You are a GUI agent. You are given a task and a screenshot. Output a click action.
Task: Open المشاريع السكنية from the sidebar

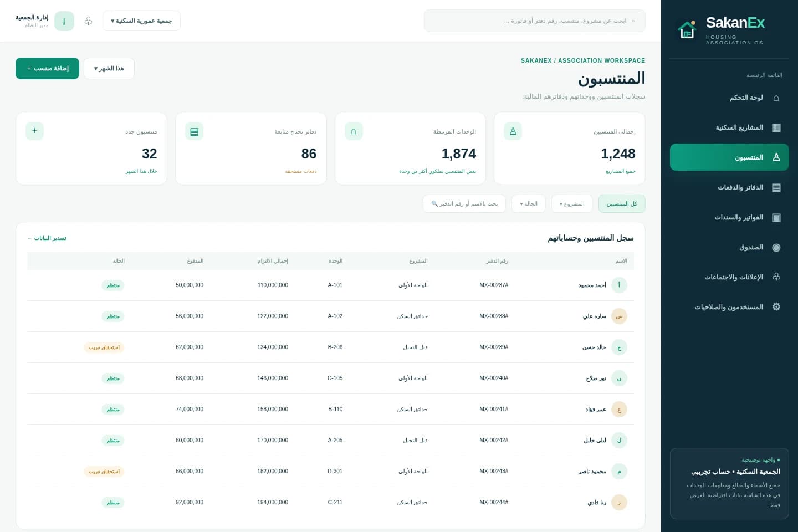point(729,127)
